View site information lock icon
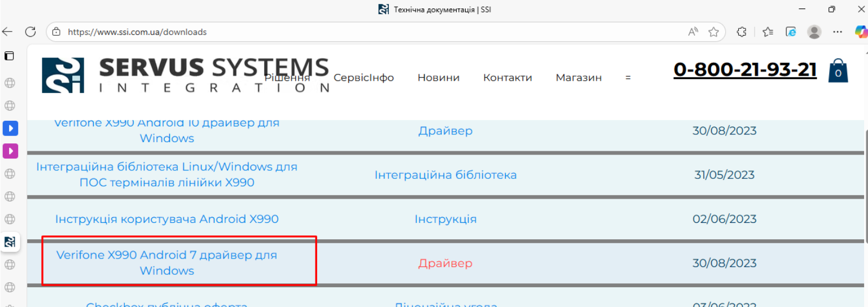The width and height of the screenshot is (868, 307). (56, 32)
